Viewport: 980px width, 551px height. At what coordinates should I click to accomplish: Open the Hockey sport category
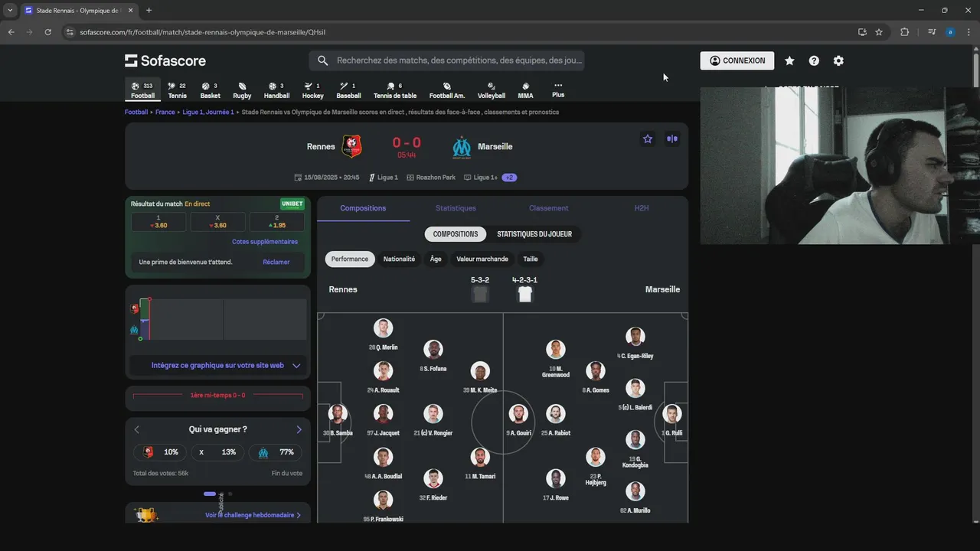click(312, 90)
